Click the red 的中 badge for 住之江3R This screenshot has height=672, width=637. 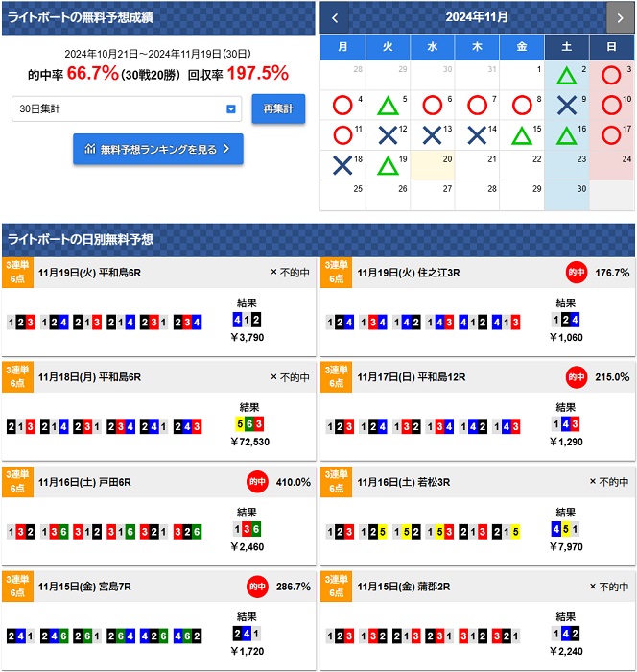577,273
